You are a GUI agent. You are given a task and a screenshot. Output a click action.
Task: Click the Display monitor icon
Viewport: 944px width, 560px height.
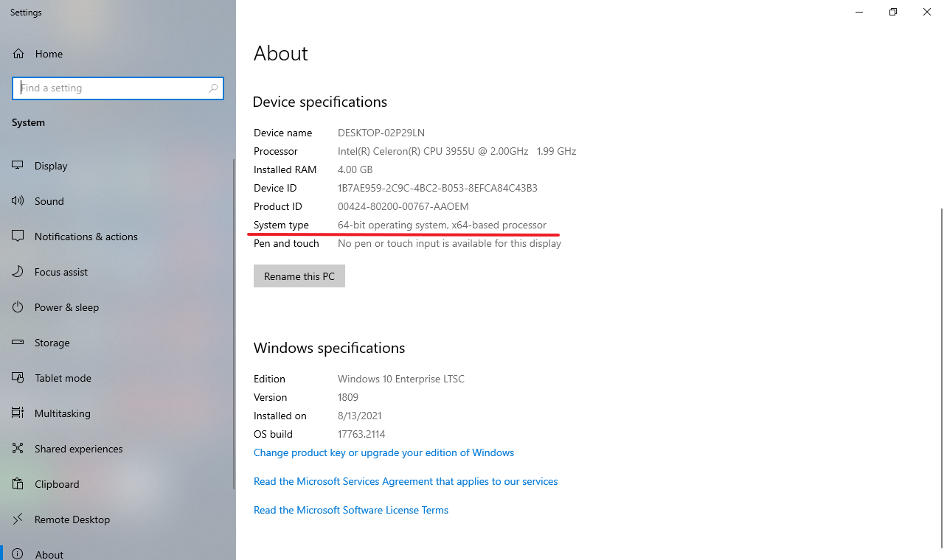click(18, 166)
